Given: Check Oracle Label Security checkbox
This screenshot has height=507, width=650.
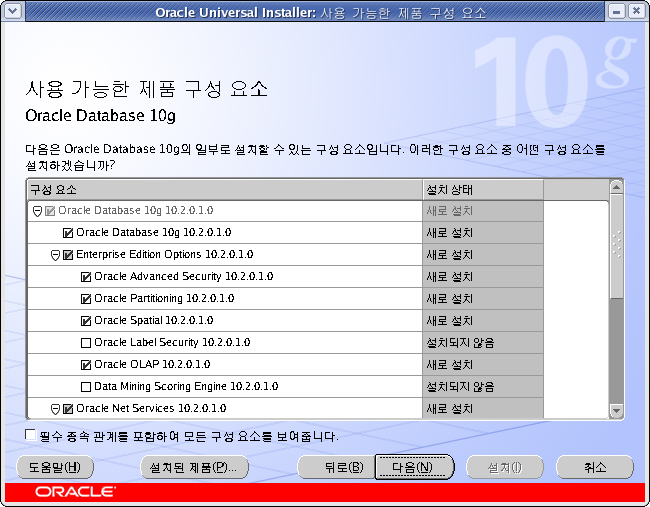Looking at the screenshot, I should pyautogui.click(x=86, y=343).
